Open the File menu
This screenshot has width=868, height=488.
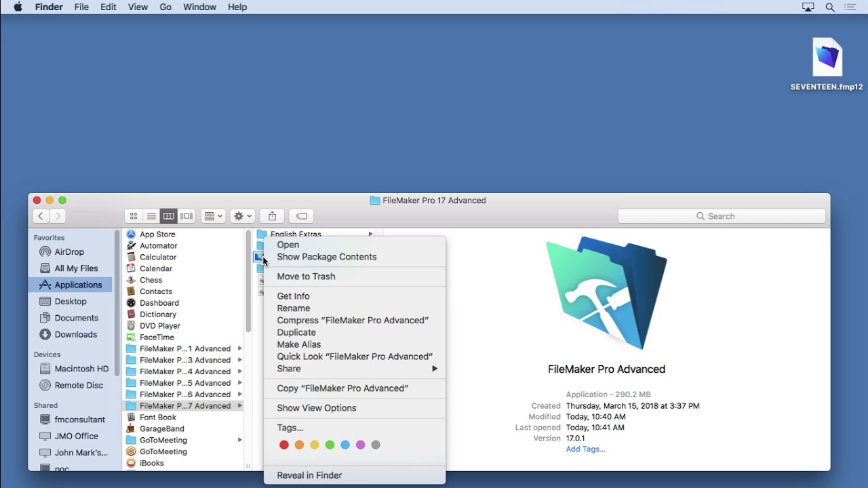click(81, 7)
